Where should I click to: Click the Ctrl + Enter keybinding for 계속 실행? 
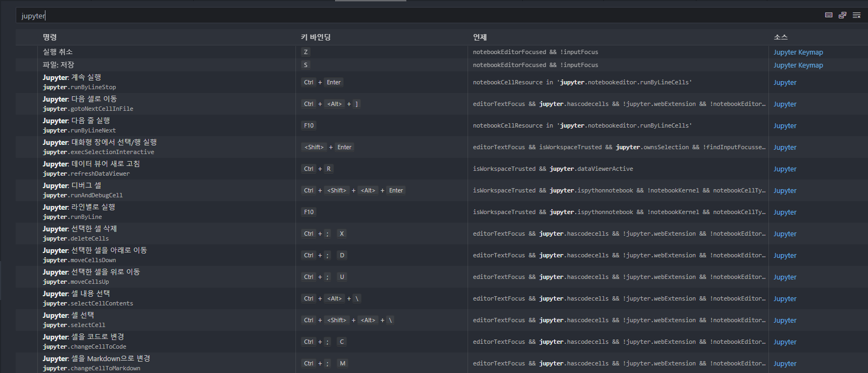[323, 82]
